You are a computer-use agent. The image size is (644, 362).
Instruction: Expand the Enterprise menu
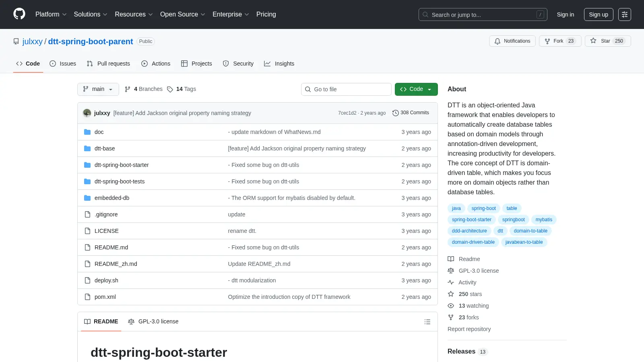[231, 14]
